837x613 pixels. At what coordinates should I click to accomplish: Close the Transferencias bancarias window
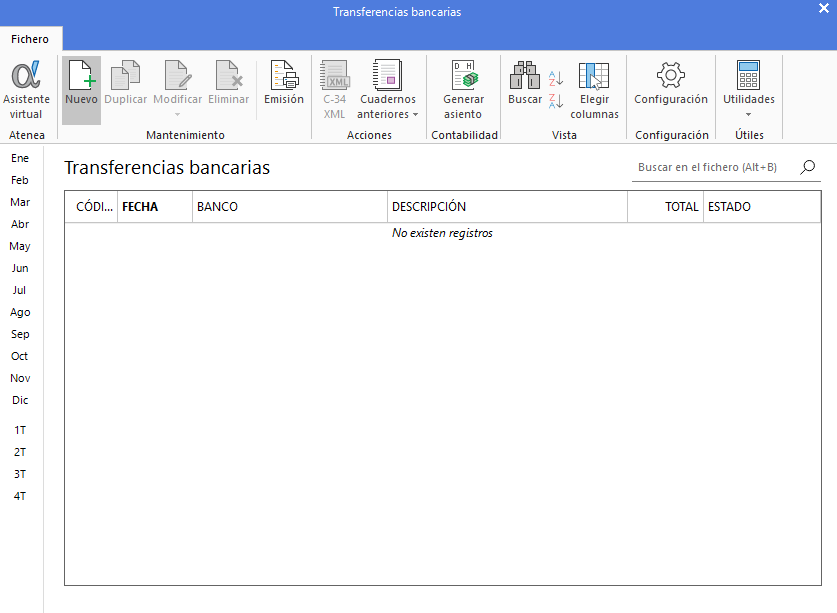(824, 8)
